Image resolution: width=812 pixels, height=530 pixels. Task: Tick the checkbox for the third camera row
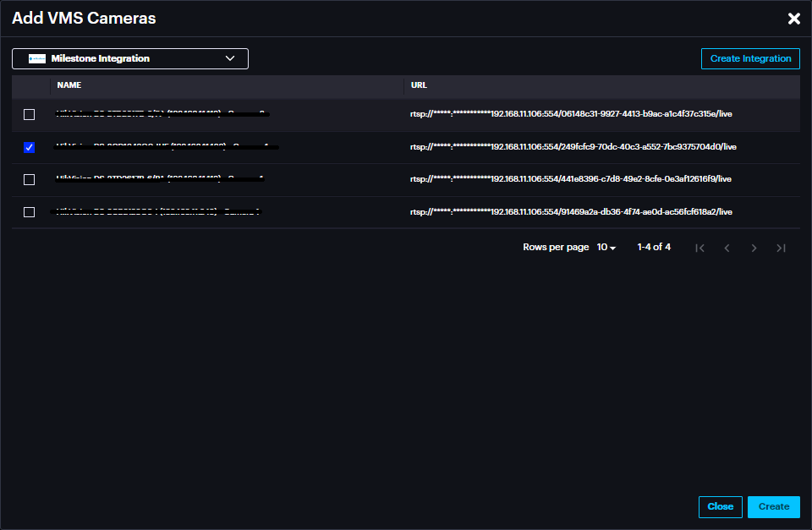[30, 179]
